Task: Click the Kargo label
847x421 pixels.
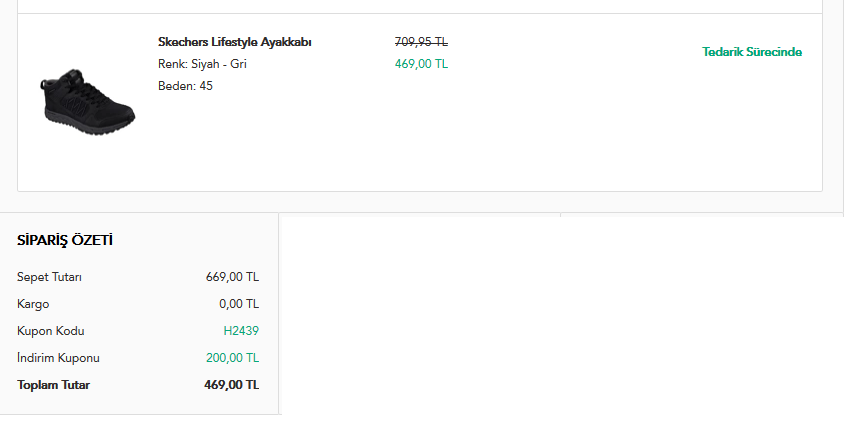Action: 33,304
